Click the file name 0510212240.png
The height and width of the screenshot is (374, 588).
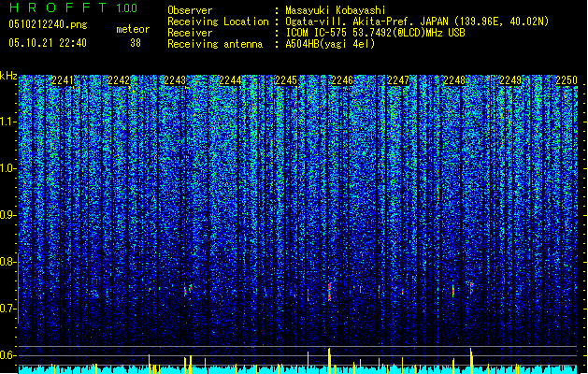point(48,24)
